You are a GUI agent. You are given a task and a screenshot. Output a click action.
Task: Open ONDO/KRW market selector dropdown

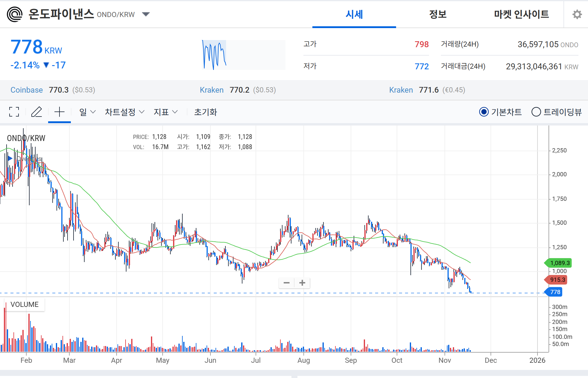pyautogui.click(x=146, y=14)
